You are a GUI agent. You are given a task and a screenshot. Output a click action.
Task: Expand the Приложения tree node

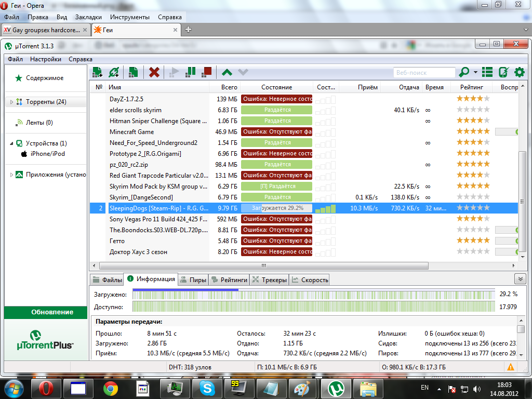coord(11,175)
